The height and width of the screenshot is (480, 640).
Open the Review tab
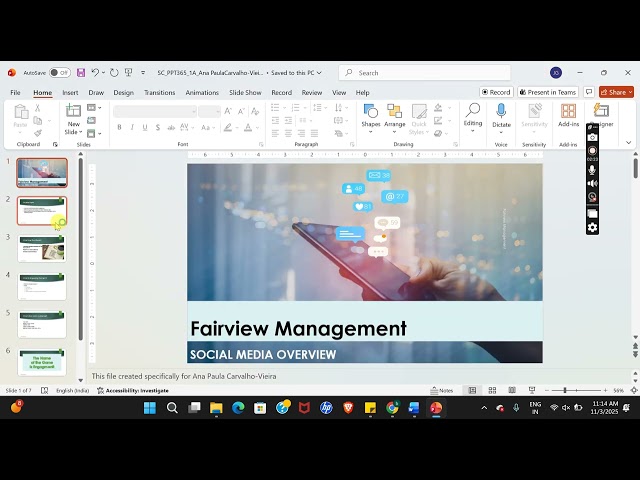(x=312, y=93)
